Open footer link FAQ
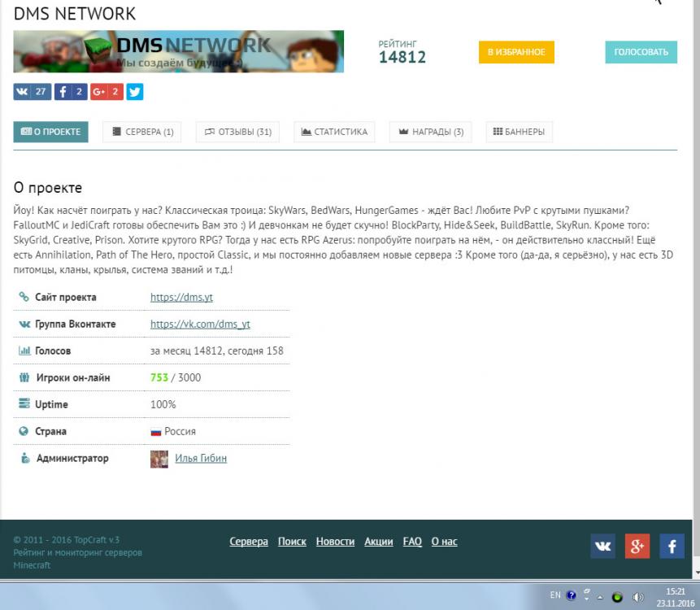The image size is (700, 610). click(x=412, y=541)
